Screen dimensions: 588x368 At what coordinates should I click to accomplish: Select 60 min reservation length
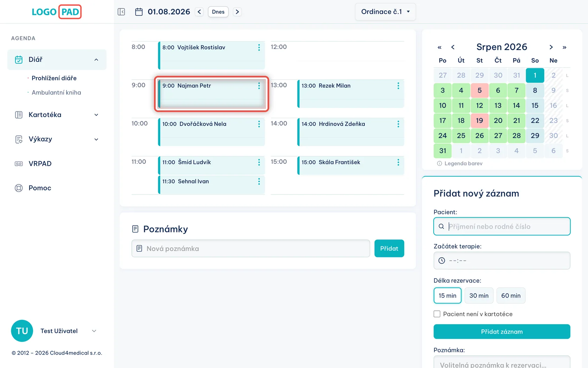point(511,295)
